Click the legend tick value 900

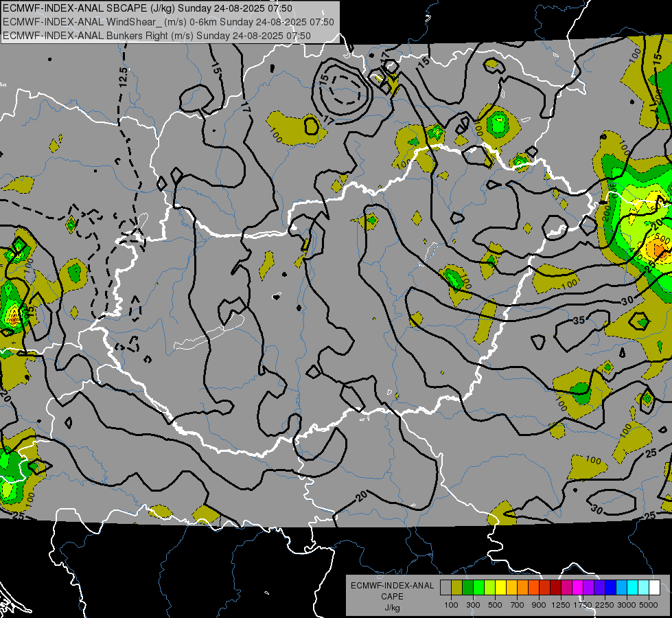[539, 605]
